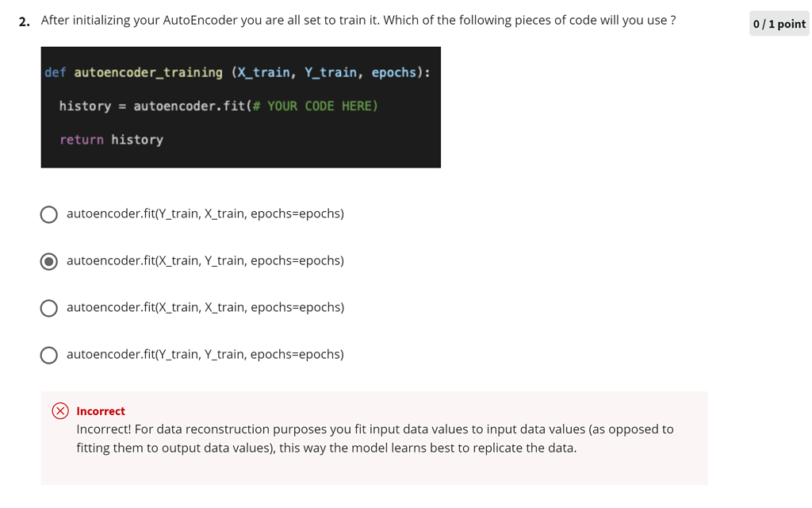Viewport: 812px width, 508px height.
Task: Click the question number 2
Action: coord(24,21)
